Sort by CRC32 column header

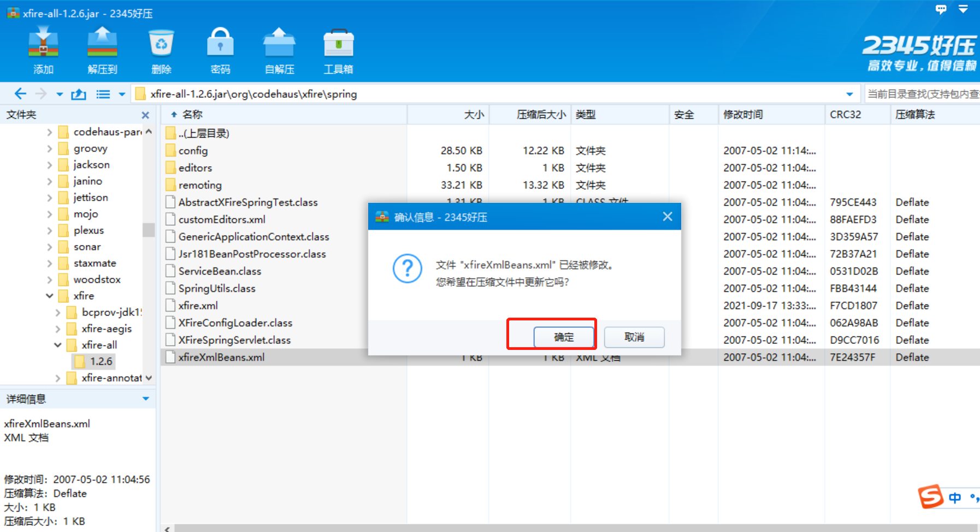(858, 115)
